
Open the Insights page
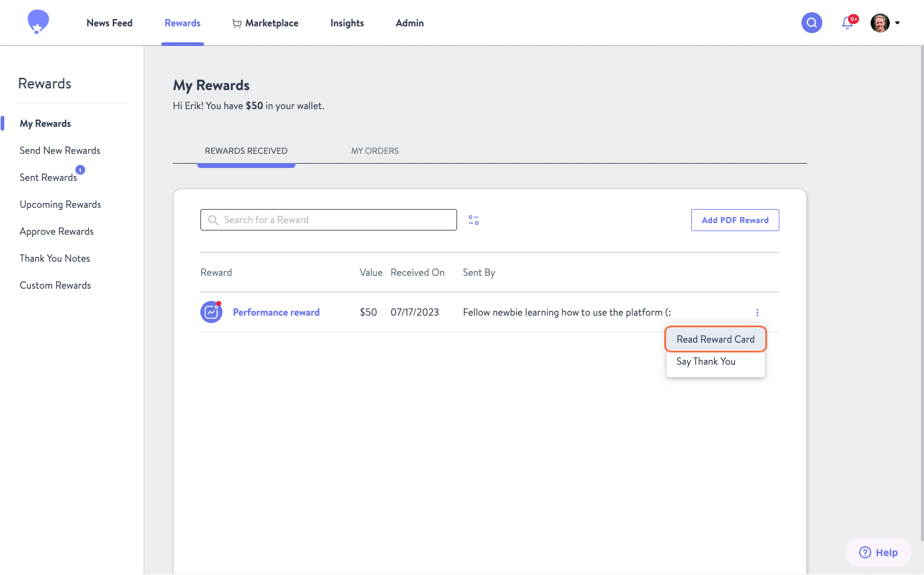point(347,23)
